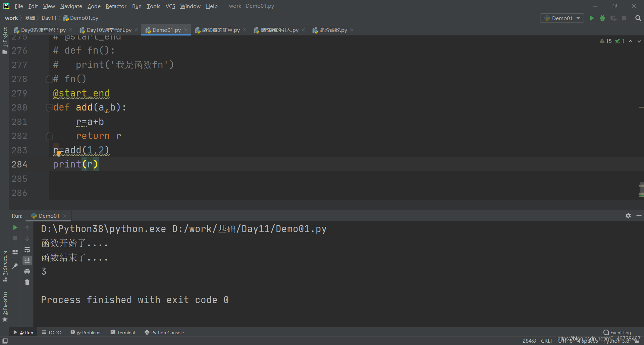Run Demo01 with the green play button

pos(592,18)
